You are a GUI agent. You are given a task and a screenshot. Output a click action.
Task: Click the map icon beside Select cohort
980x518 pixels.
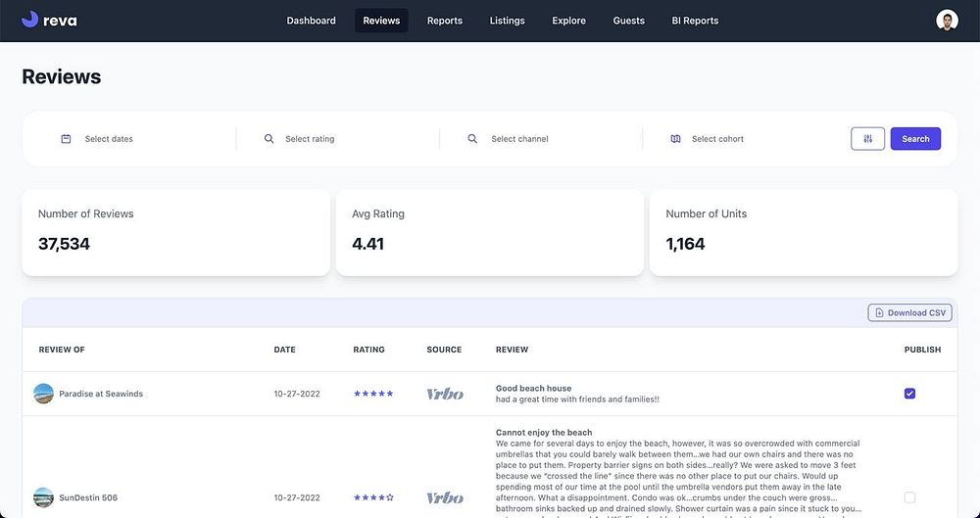pos(675,139)
